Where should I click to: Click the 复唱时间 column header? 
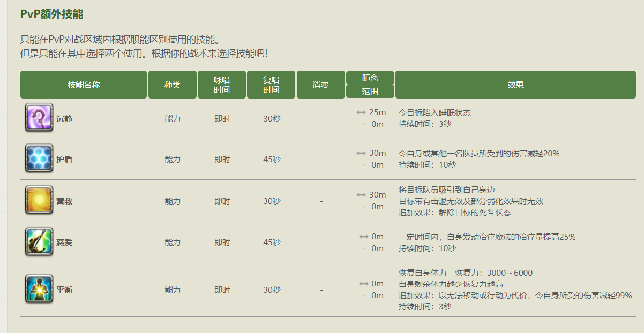point(271,85)
